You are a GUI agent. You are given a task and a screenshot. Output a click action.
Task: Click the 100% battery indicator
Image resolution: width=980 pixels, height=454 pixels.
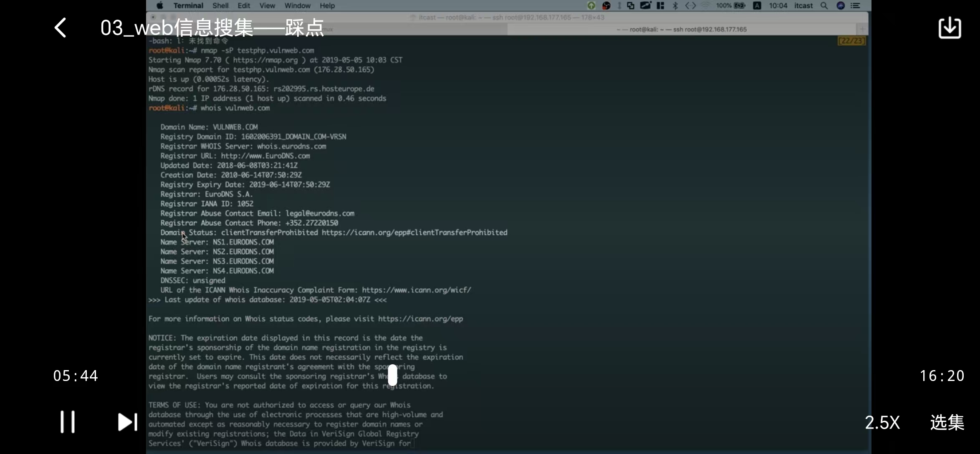click(x=730, y=5)
